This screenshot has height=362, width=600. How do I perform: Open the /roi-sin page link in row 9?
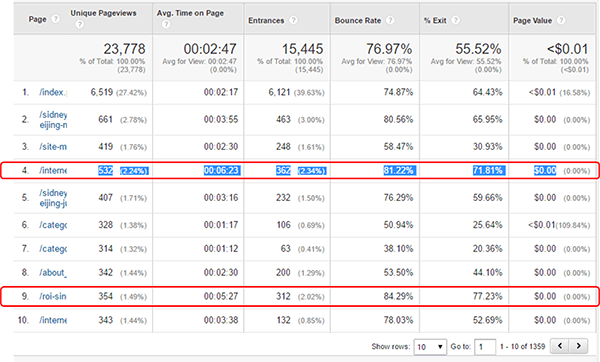[x=53, y=296]
